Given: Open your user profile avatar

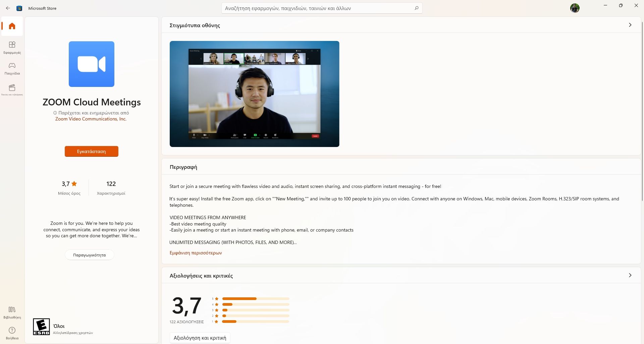Looking at the screenshot, I should click(575, 8).
